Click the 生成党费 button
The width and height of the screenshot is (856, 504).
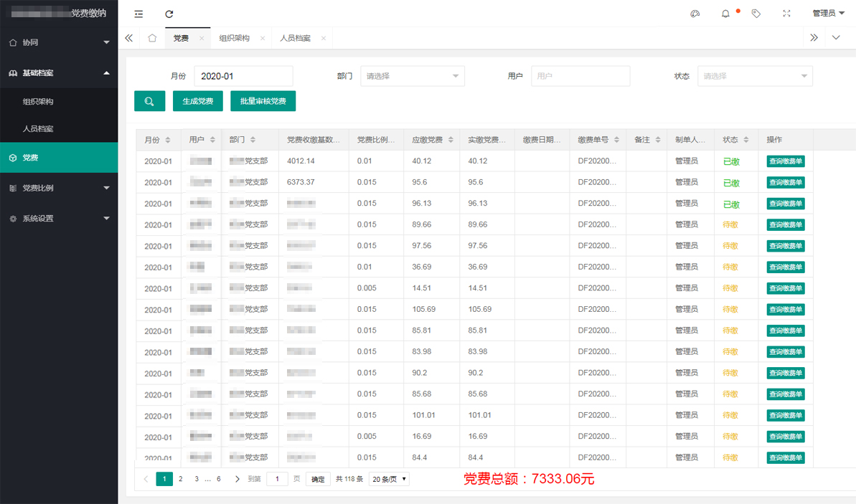coord(198,101)
